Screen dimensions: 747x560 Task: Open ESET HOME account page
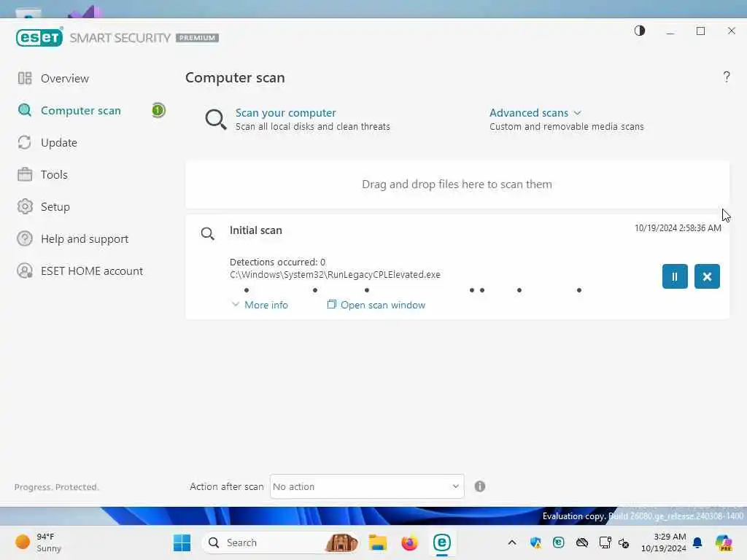[x=91, y=271]
